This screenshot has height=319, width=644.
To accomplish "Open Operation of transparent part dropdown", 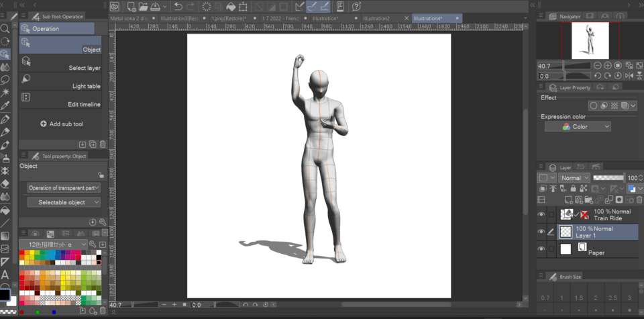I will pyautogui.click(x=64, y=188).
